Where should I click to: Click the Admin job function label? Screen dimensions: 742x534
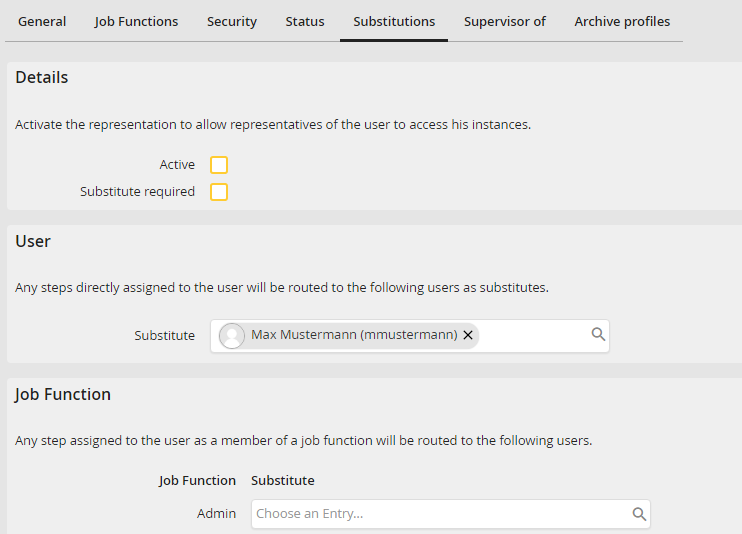[x=216, y=514]
